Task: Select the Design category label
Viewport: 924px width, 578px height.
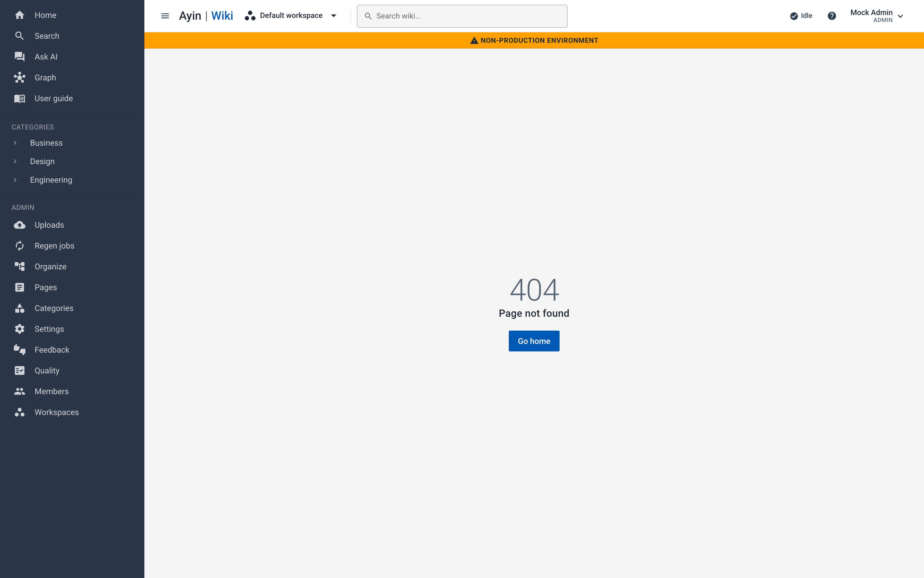Action: click(42, 161)
